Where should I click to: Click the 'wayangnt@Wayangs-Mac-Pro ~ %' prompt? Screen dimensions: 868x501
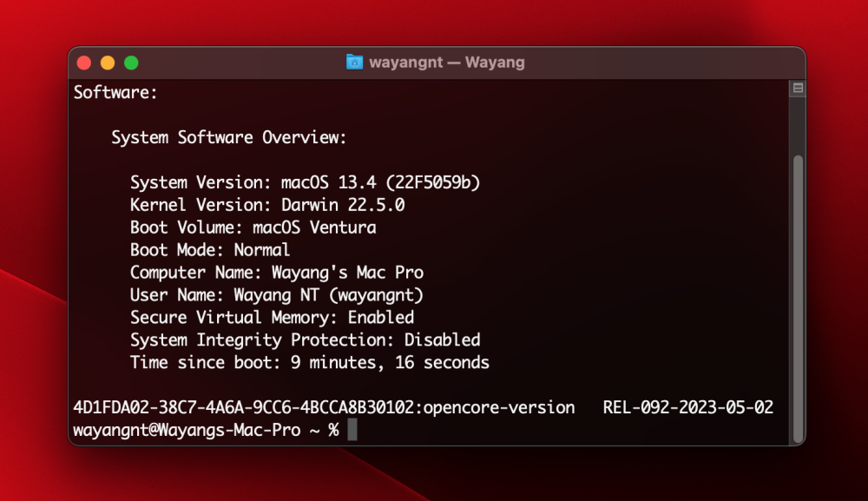point(206,430)
